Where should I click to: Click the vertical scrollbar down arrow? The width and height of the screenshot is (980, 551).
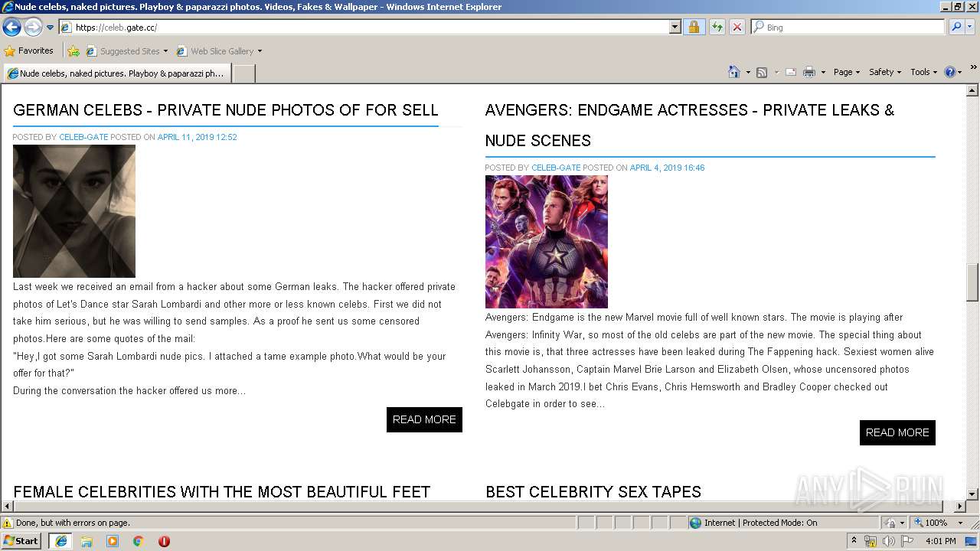(x=972, y=494)
